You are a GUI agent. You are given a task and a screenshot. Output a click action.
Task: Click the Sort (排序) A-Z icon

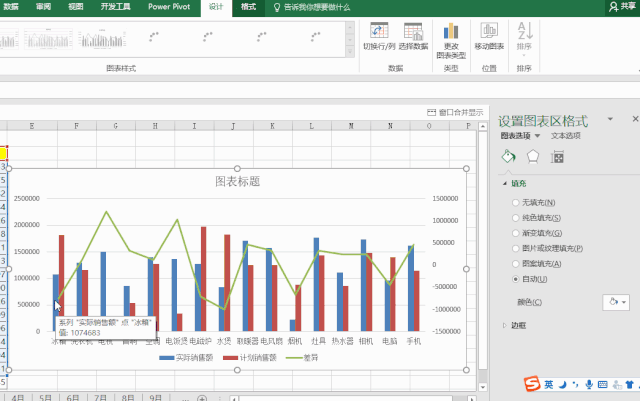pos(524,31)
